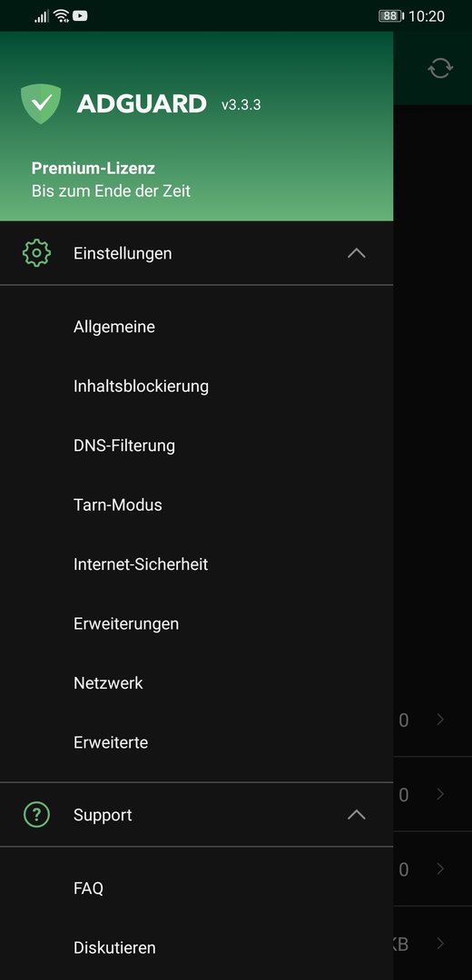Collapse the Einstellungen section chevron

click(x=357, y=253)
